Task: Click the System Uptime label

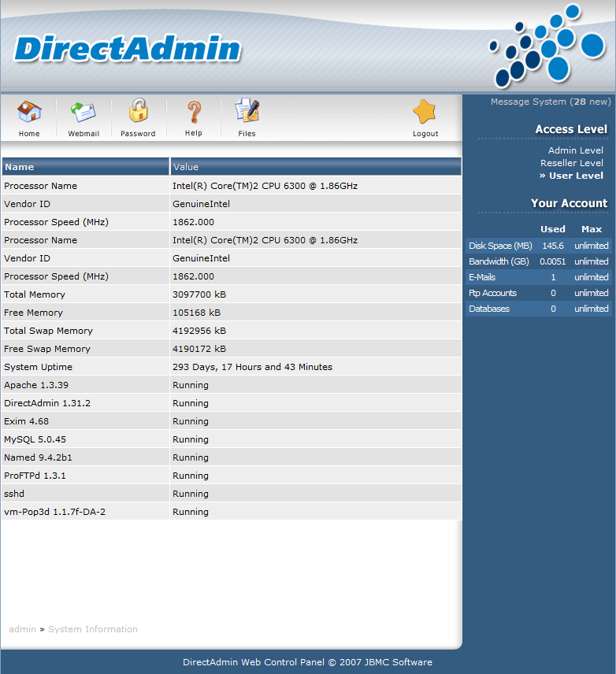Action: tap(39, 367)
